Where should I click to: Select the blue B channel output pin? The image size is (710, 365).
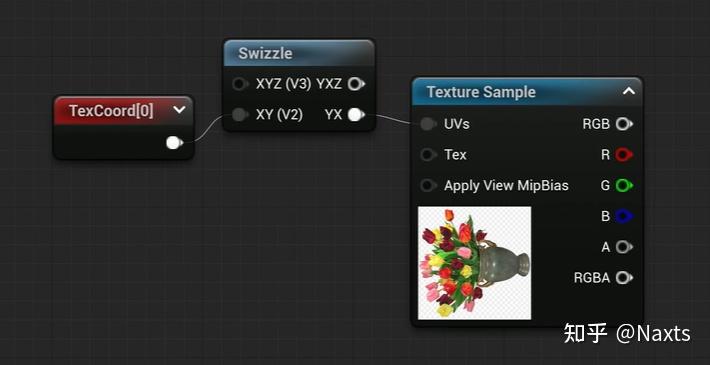click(624, 216)
